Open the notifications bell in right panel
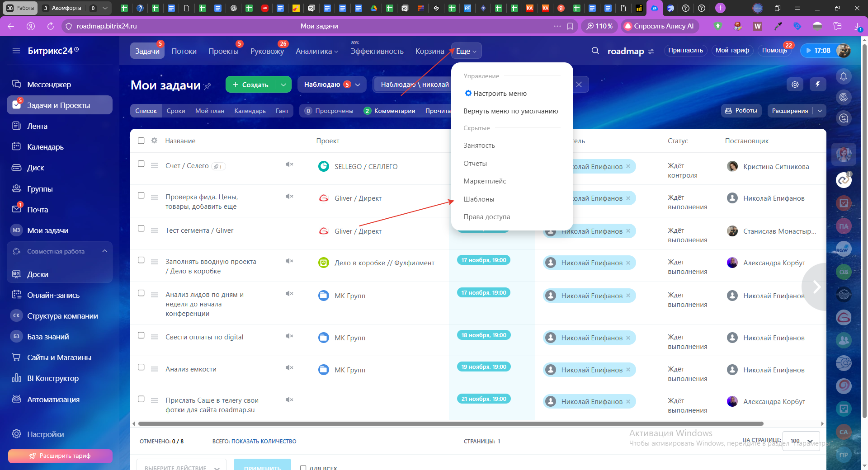 [844, 76]
